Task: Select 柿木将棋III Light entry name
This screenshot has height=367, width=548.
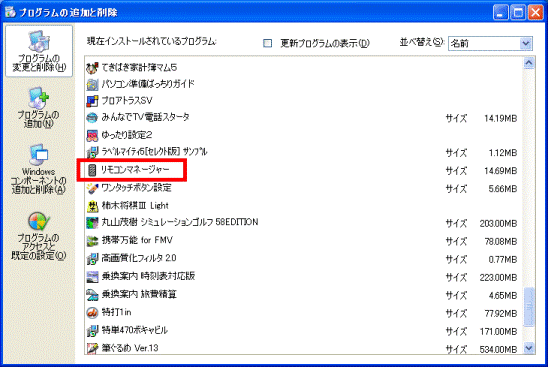Action: point(135,206)
